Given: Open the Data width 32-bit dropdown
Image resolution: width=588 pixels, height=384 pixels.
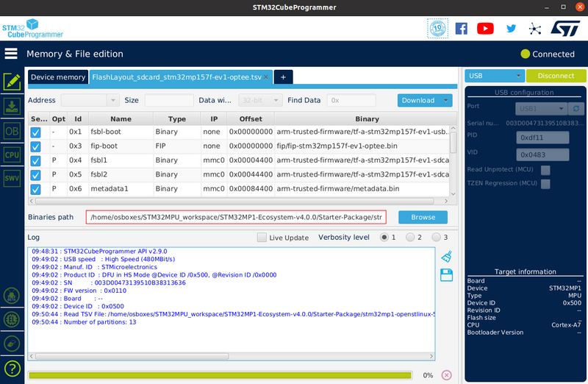Looking at the screenshot, I should point(260,100).
